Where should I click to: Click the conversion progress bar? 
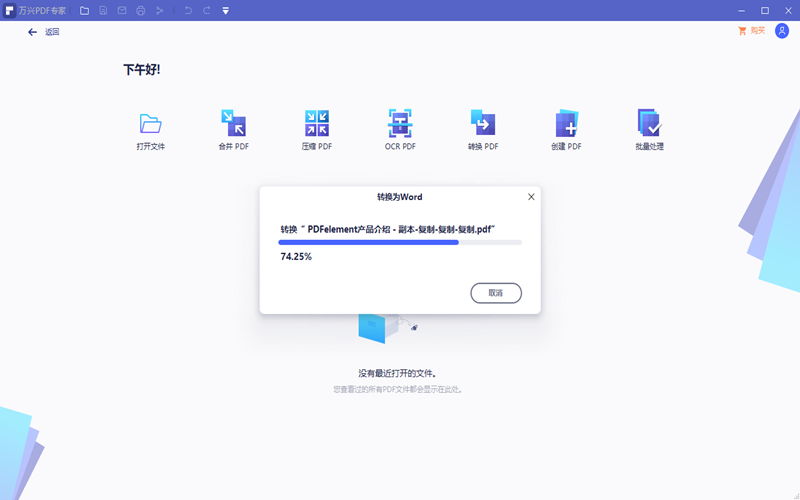point(400,243)
